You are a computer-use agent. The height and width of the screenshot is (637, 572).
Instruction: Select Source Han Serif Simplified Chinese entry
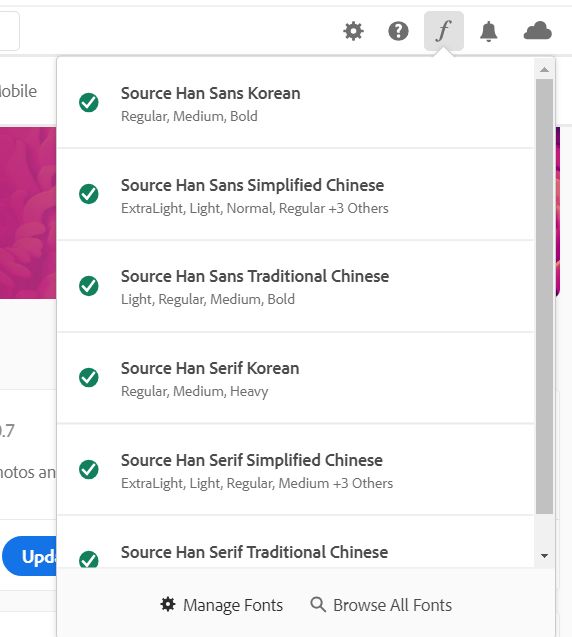[296, 470]
